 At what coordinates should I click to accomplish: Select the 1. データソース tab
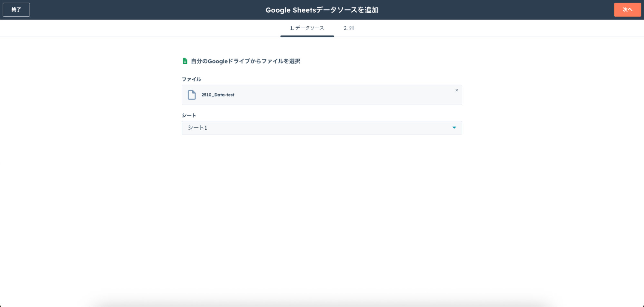click(x=307, y=28)
